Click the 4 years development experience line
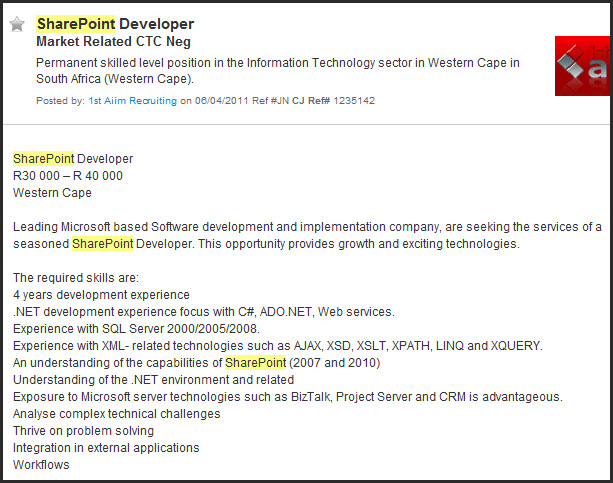613x483 pixels. point(101,295)
